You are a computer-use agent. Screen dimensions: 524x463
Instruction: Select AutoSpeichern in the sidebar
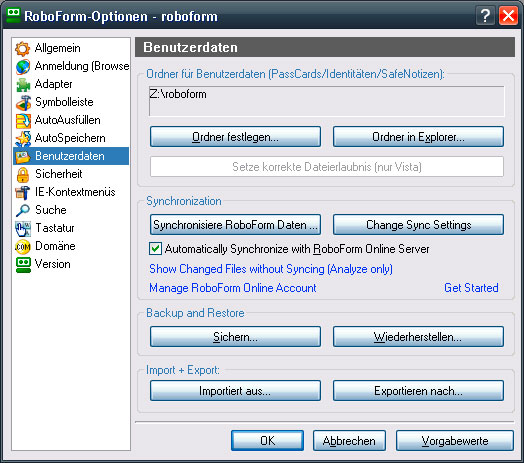click(71, 138)
